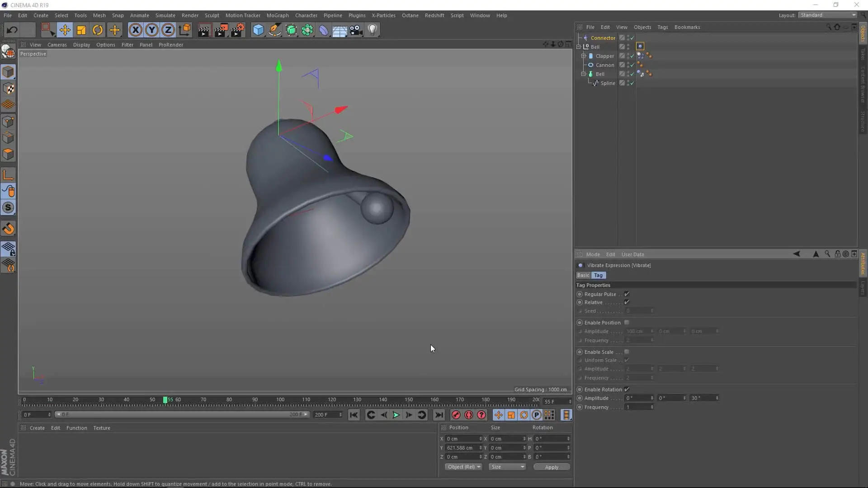This screenshot has height=488, width=868.
Task: Select the Spline object row
Action: coord(608,83)
